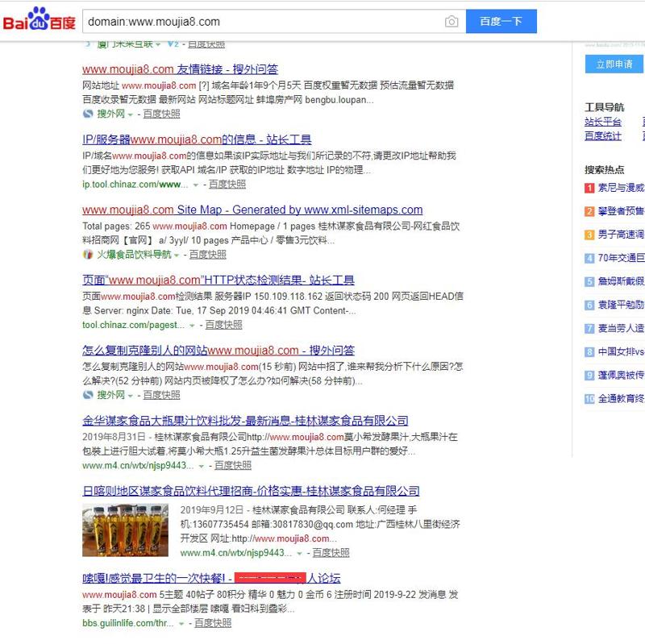This screenshot has height=644, width=645.
Task: Open 'IP/服务器www.moujia8.com的信息 - 站长工具' result
Action: pyautogui.click(x=197, y=139)
